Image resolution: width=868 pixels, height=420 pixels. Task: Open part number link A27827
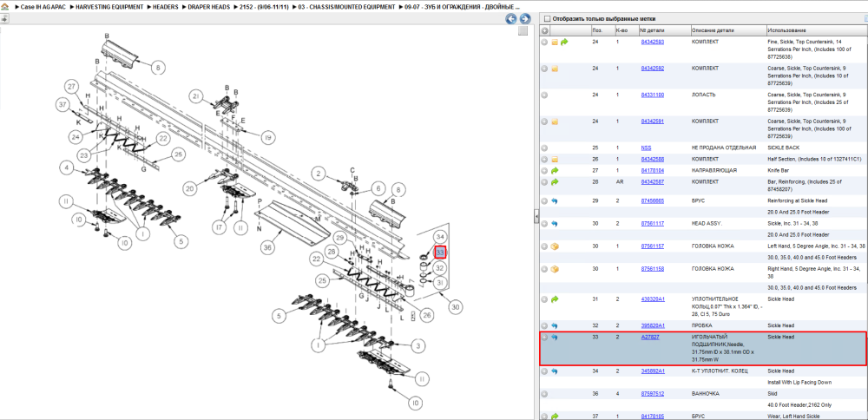(650, 337)
